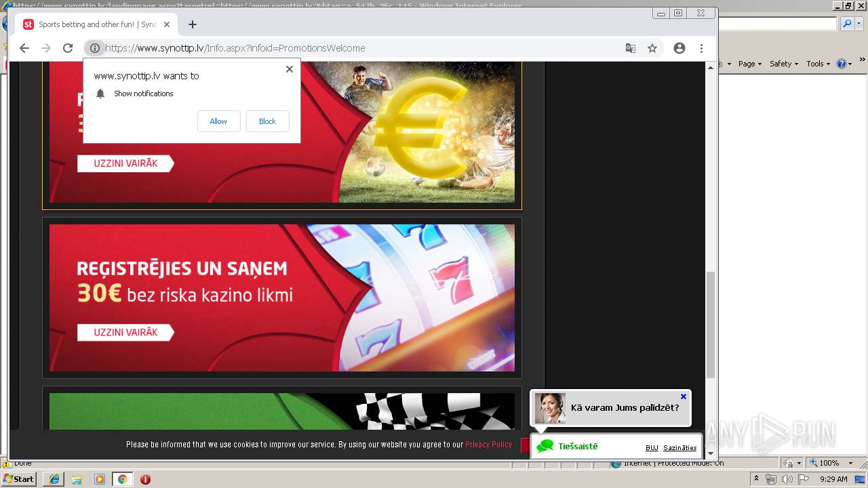Go back in Chrome
The image size is (868, 488).
[x=24, y=48]
